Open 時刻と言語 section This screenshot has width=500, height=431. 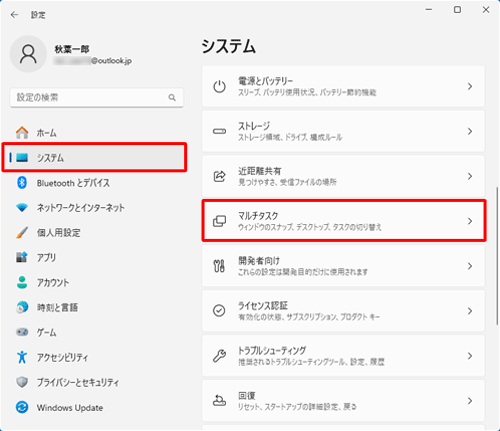click(x=97, y=307)
